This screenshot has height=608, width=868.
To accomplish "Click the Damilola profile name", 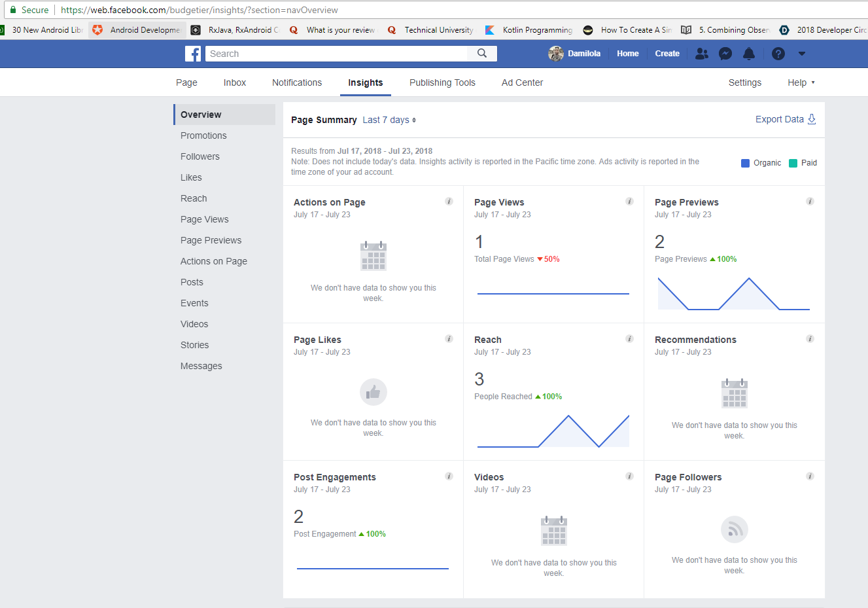I will click(584, 54).
